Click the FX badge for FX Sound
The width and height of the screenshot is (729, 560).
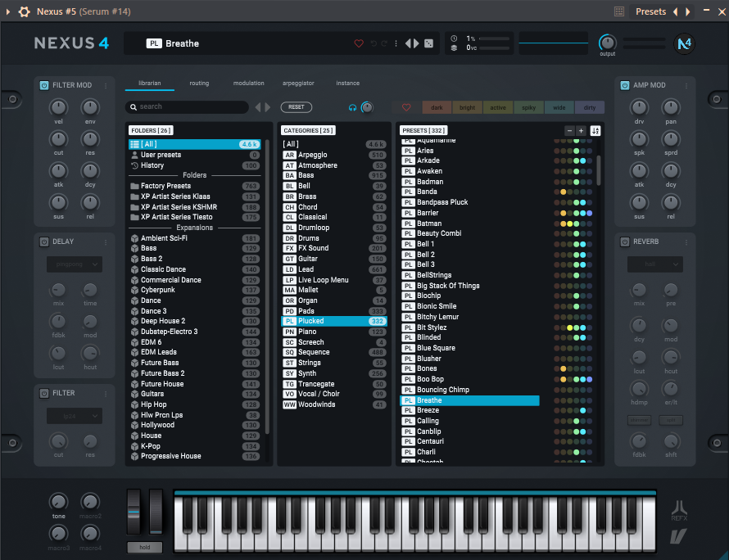tap(290, 248)
